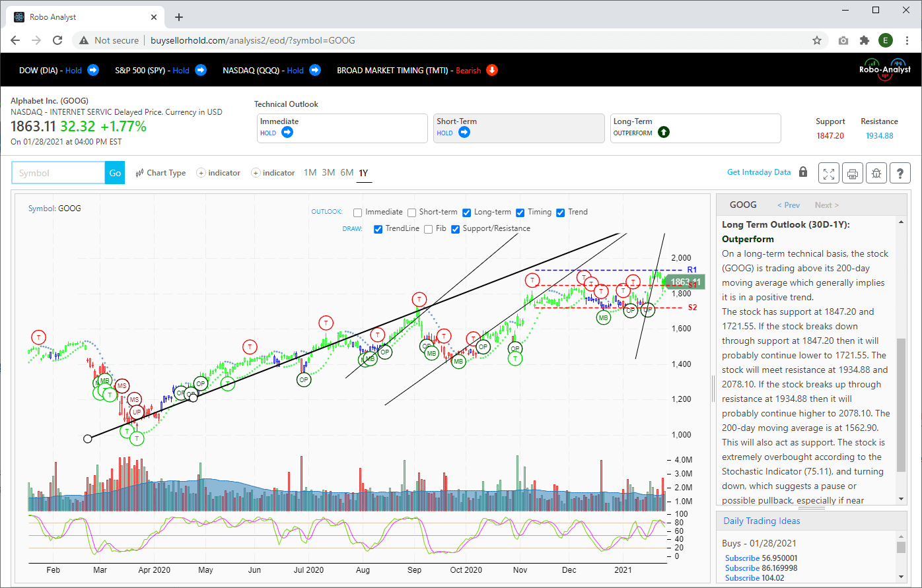Click the blue Go button

click(x=115, y=173)
